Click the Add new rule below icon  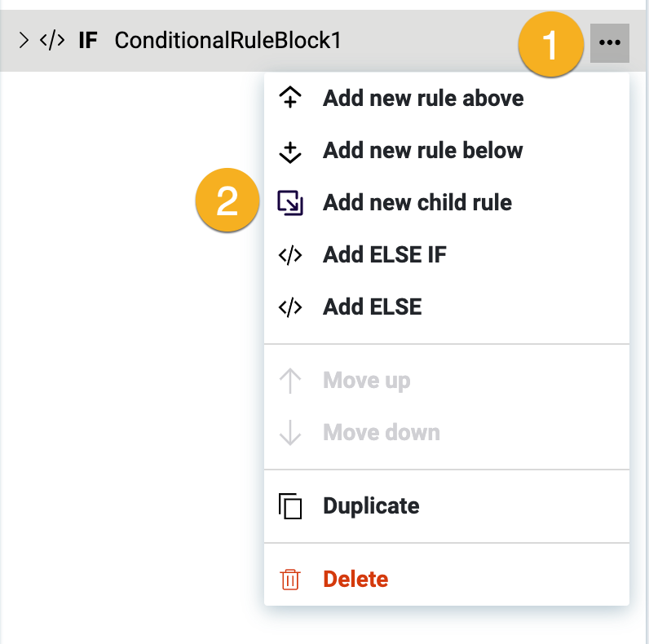coord(290,151)
